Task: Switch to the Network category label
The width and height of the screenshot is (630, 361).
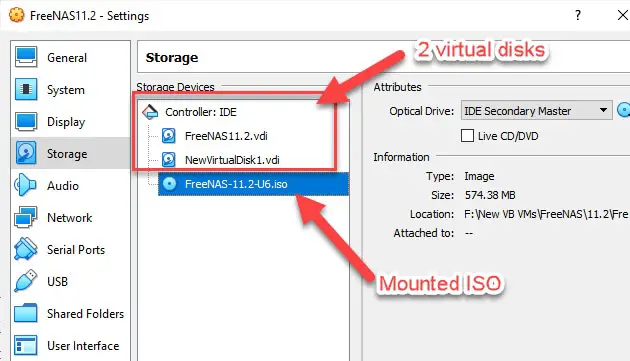Action: click(70, 217)
